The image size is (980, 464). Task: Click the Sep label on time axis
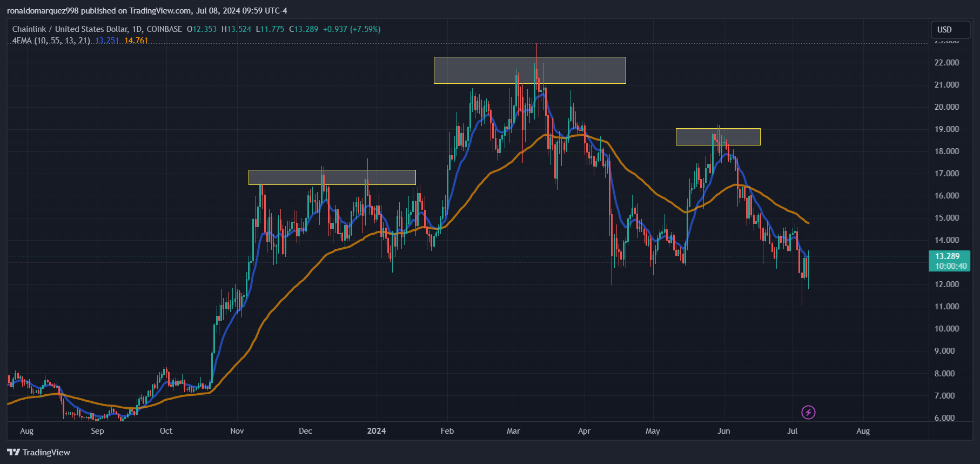click(x=97, y=431)
